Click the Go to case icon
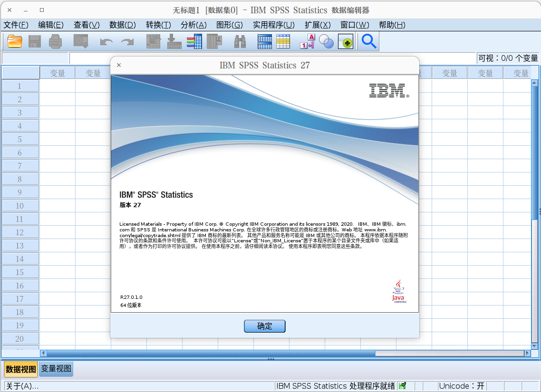541x392 pixels. click(154, 41)
